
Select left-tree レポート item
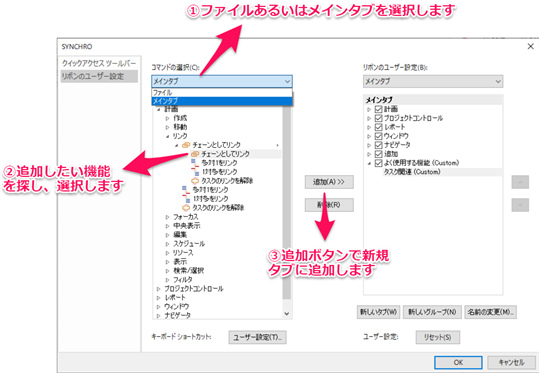[x=175, y=297]
